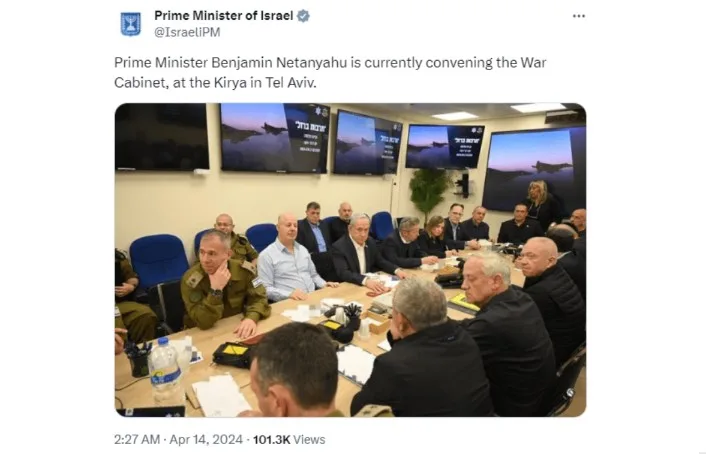Click the yellow-labeled black device on the table
The height and width of the screenshot is (454, 706).
coord(231,354)
